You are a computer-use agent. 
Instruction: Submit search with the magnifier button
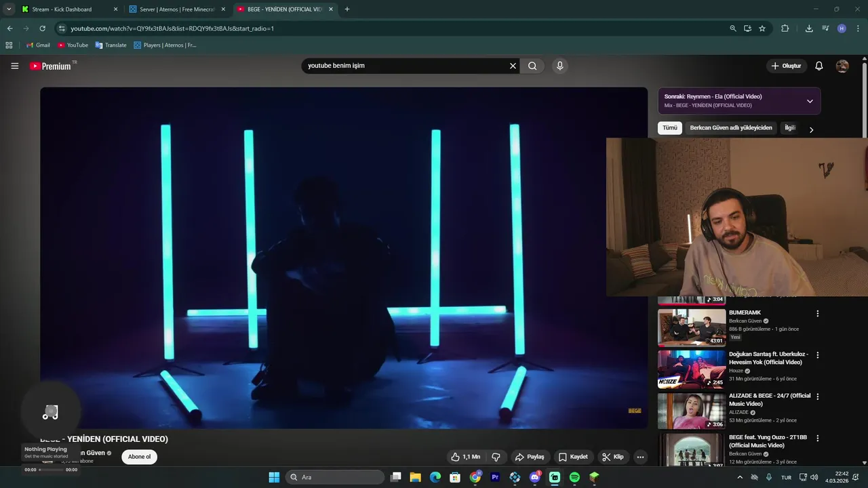532,66
